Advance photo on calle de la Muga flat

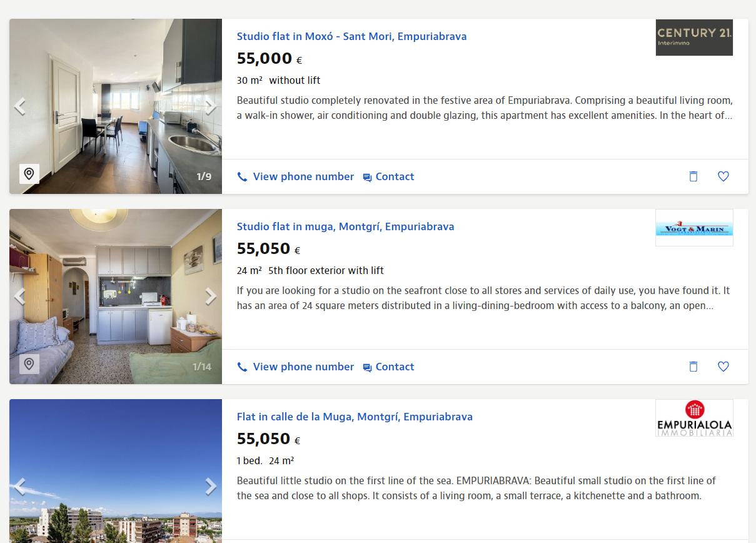point(211,486)
